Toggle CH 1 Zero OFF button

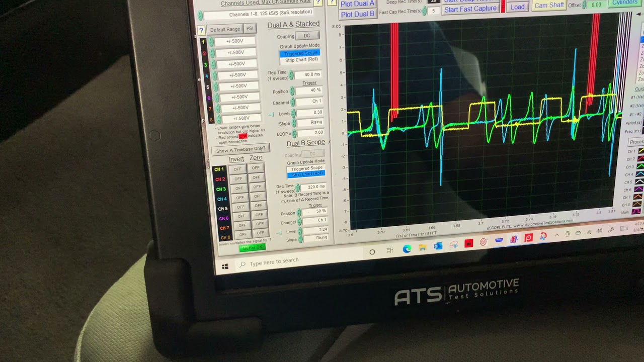(256, 168)
